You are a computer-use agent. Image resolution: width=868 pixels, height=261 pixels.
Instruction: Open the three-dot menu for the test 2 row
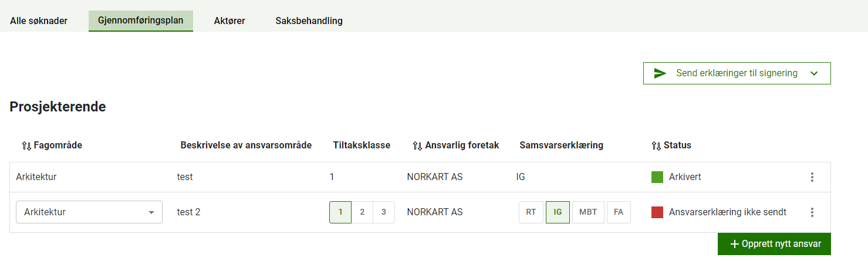coord(812,212)
